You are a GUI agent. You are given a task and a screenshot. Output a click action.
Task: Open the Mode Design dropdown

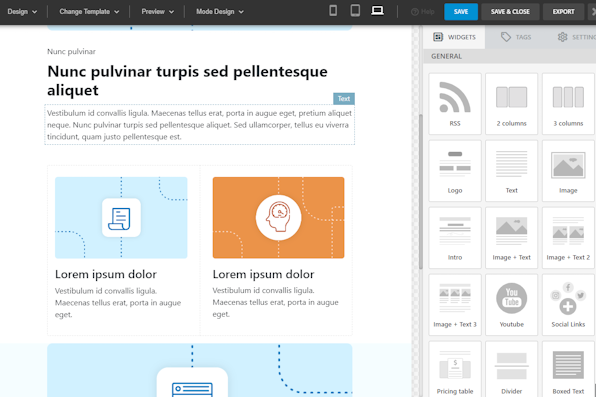(x=220, y=12)
